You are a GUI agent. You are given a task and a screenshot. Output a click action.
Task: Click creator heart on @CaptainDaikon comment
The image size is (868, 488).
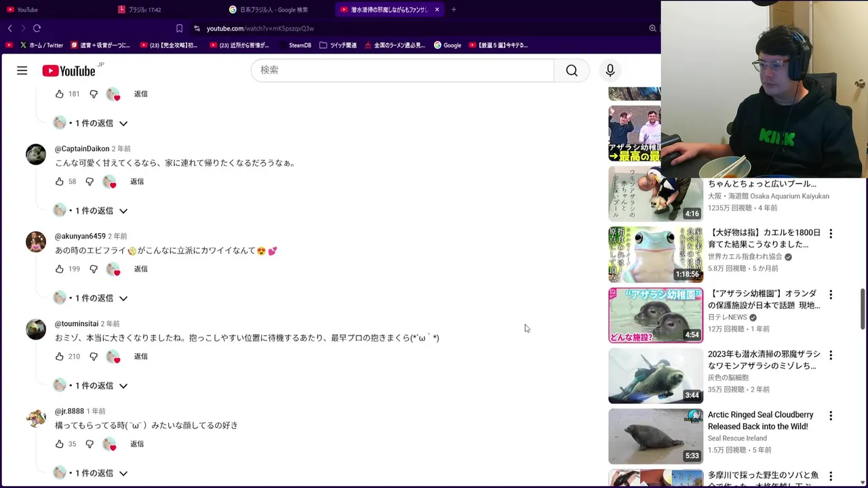[x=109, y=182]
